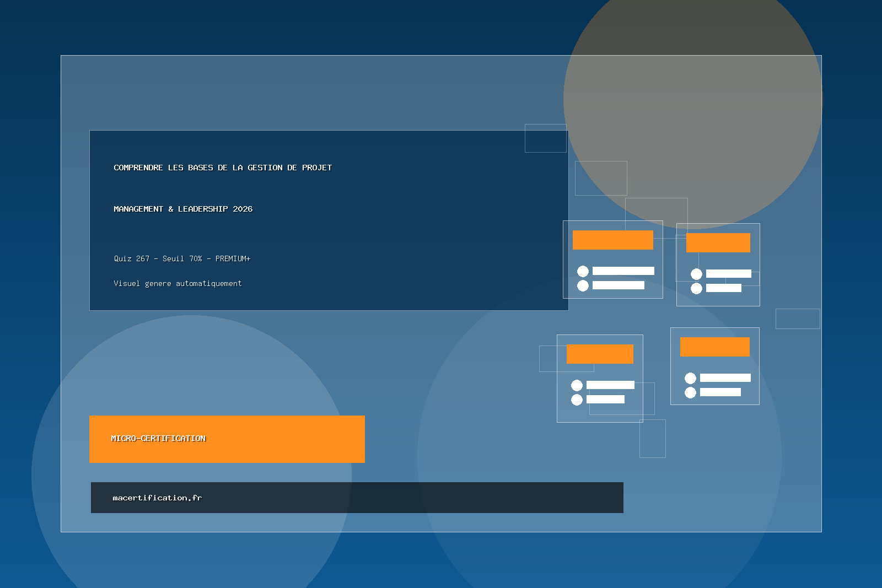
Task: Click the 'Quiz 267 - Seuil 70% - PREMIUM+' line
Action: click(x=182, y=258)
